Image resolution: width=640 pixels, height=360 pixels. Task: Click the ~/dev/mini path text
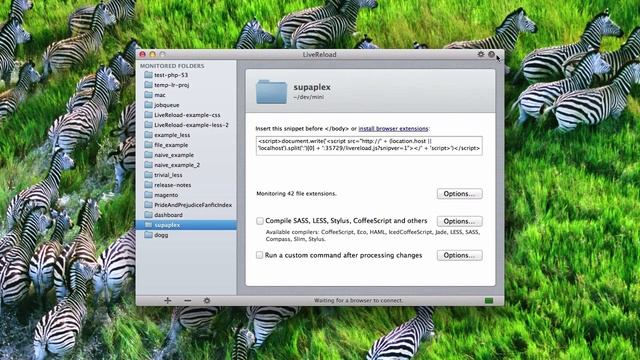pyautogui.click(x=308, y=97)
